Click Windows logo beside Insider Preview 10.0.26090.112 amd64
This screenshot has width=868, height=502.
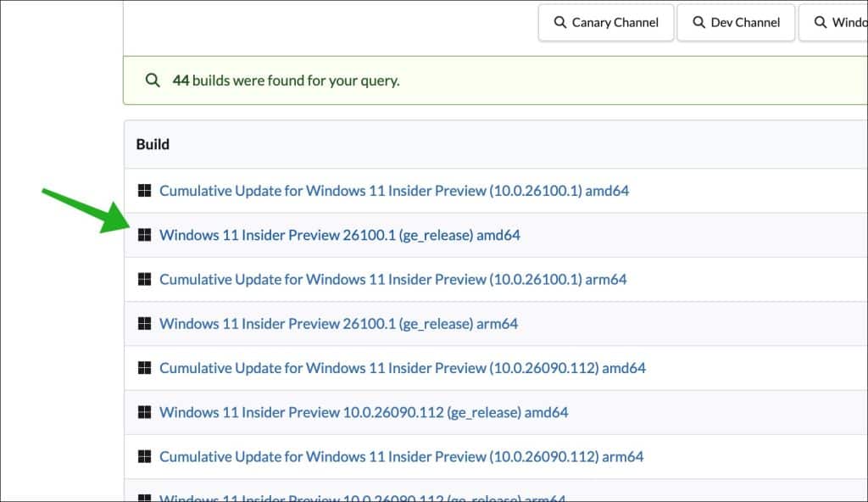pyautogui.click(x=144, y=412)
